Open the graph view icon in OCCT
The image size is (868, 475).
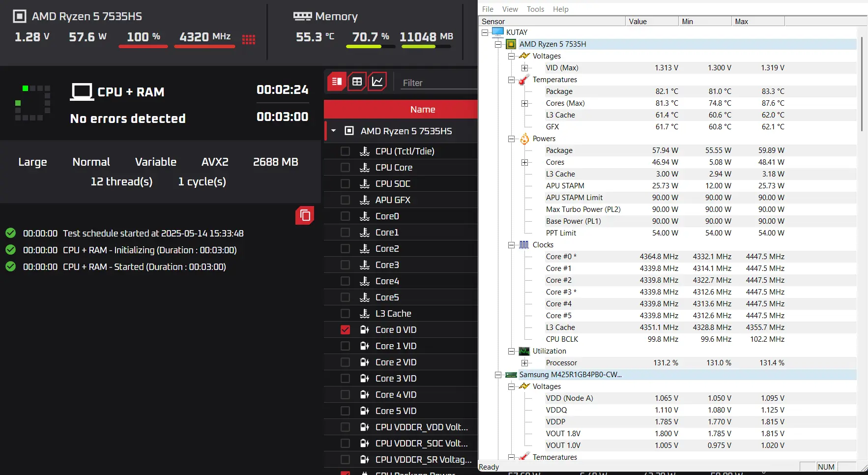pos(377,82)
